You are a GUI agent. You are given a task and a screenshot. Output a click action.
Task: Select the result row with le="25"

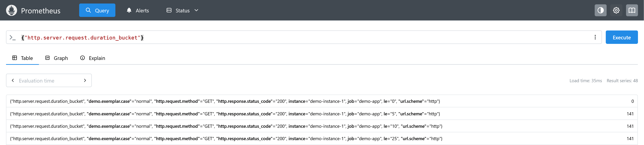pyautogui.click(x=322, y=138)
